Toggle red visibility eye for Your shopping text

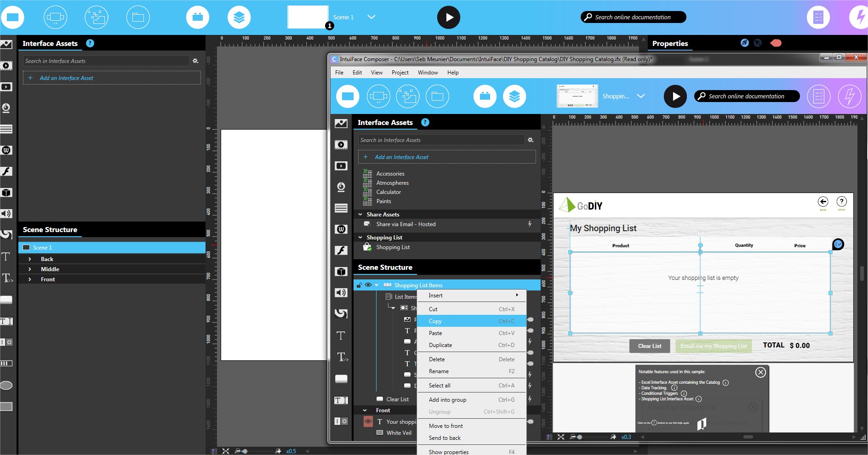[368, 421]
